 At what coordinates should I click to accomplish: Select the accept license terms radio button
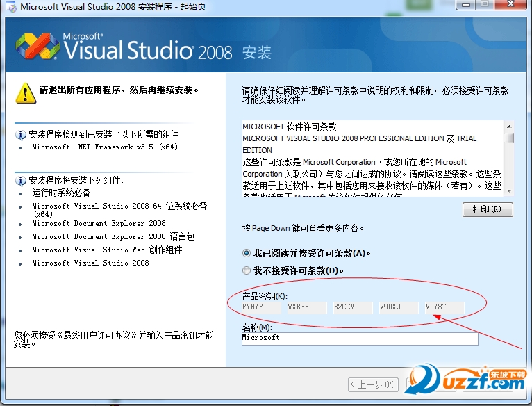coord(247,253)
